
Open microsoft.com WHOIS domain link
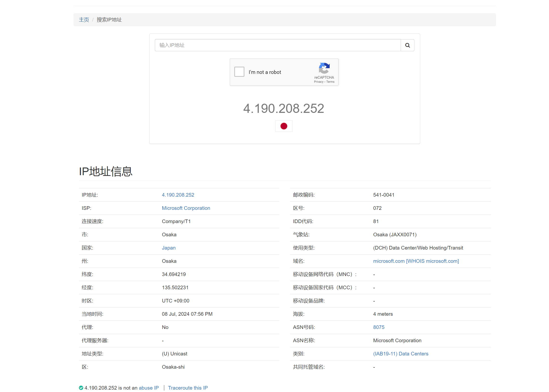point(416,261)
